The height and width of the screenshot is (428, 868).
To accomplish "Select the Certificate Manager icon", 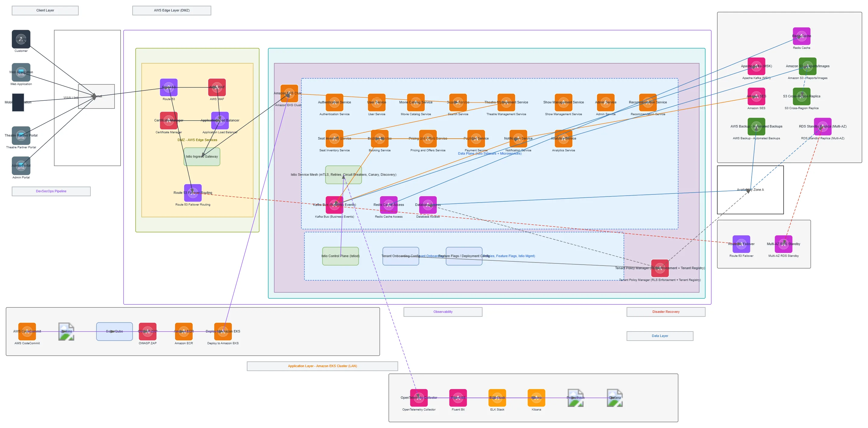I will 168,120.
